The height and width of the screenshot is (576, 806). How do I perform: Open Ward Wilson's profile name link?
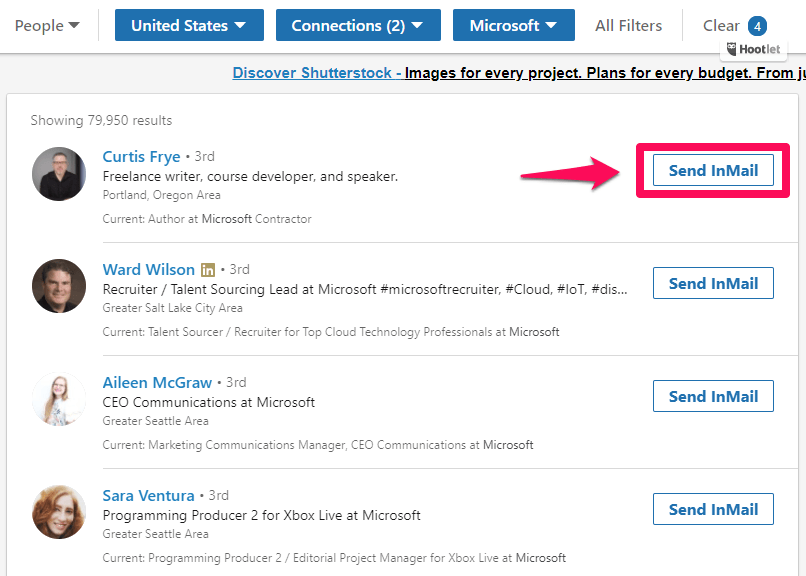[148, 269]
